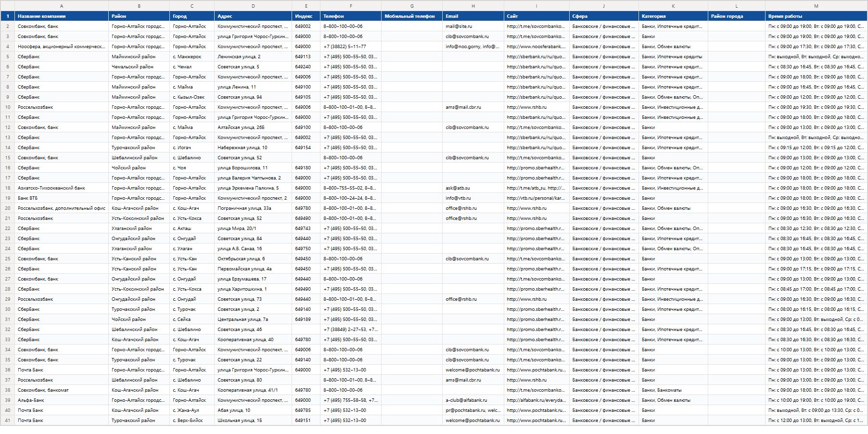Select the 'Совкомбанк, банкомат' cell
This screenshot has height=434, width=868.
coord(62,390)
